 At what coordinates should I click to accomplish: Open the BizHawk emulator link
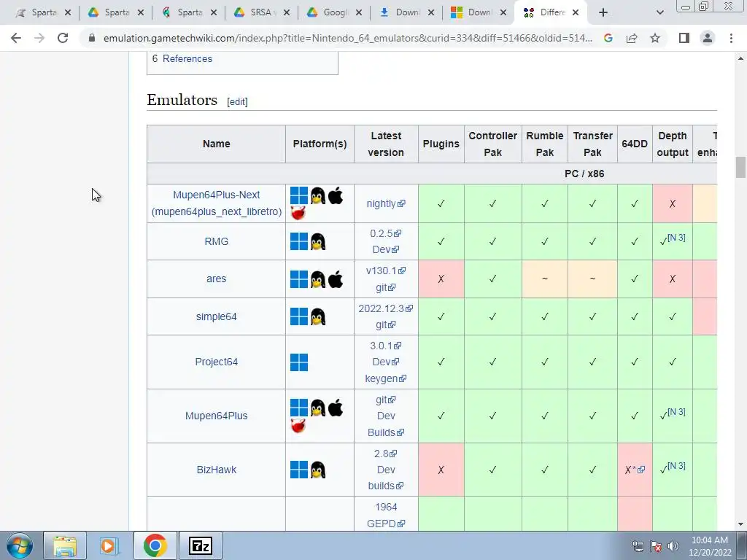(216, 470)
